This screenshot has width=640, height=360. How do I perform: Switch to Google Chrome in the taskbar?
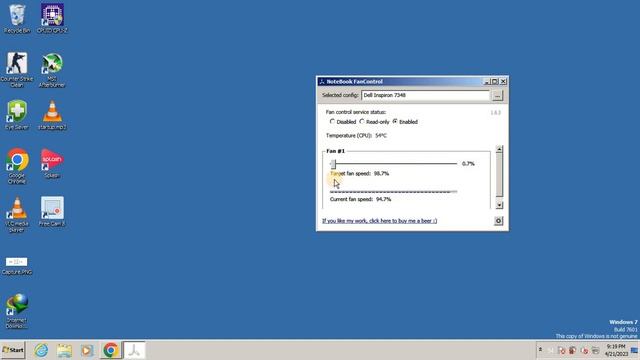tap(110, 350)
